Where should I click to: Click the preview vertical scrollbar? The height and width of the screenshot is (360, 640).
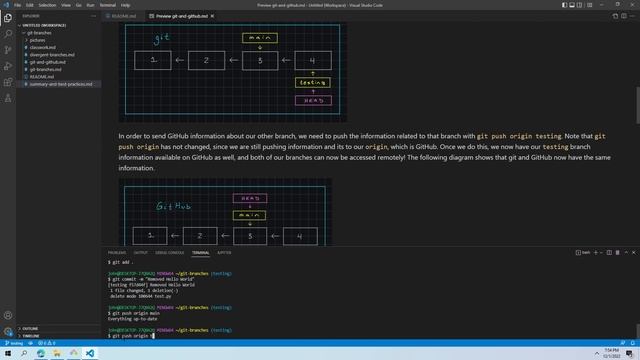638,105
